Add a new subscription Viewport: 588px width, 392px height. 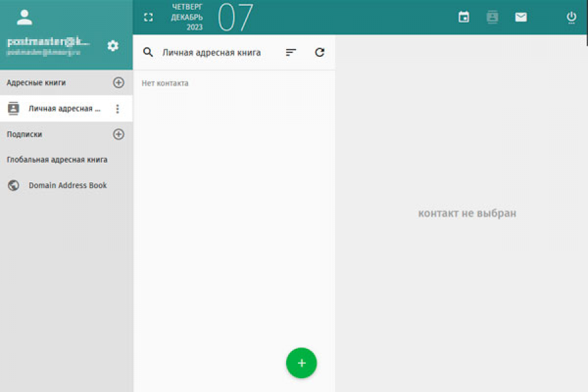pos(118,135)
